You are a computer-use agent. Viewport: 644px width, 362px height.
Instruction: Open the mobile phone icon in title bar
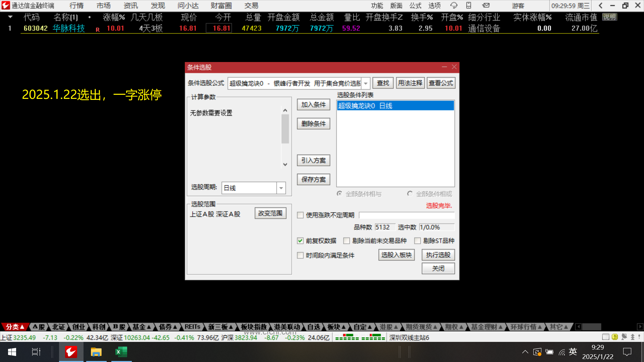(469, 5)
